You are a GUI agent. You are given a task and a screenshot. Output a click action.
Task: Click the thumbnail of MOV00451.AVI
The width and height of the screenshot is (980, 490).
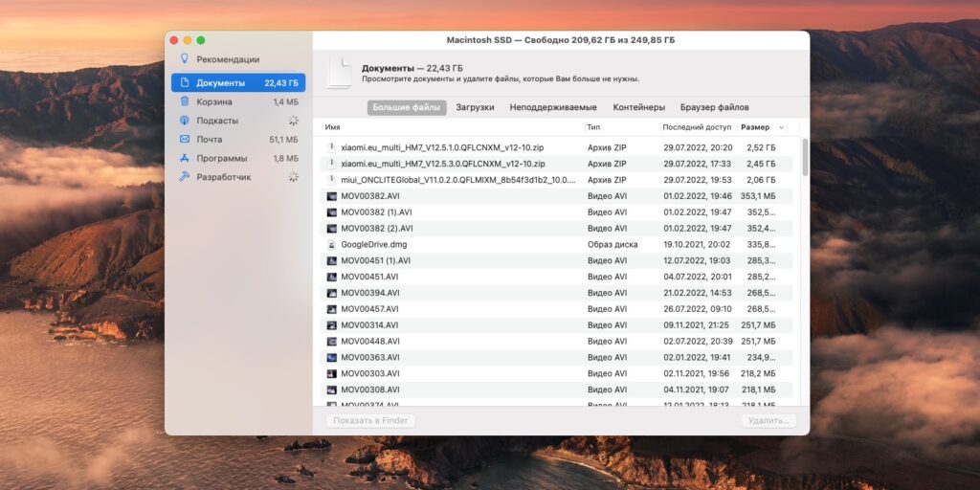point(332,277)
